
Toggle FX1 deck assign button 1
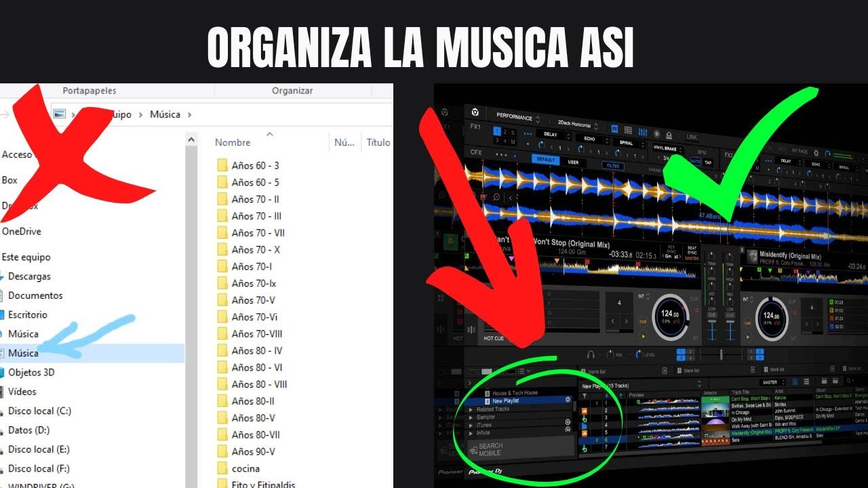496,131
